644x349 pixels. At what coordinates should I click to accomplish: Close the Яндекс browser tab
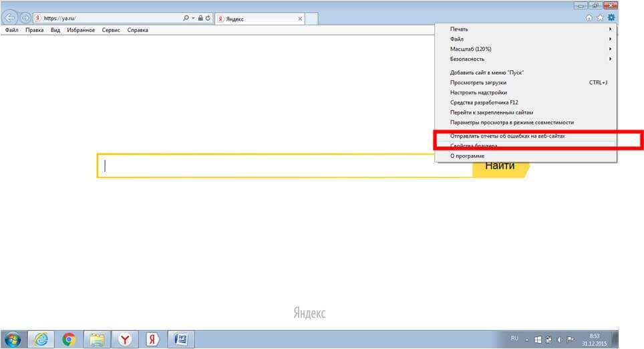coord(299,19)
